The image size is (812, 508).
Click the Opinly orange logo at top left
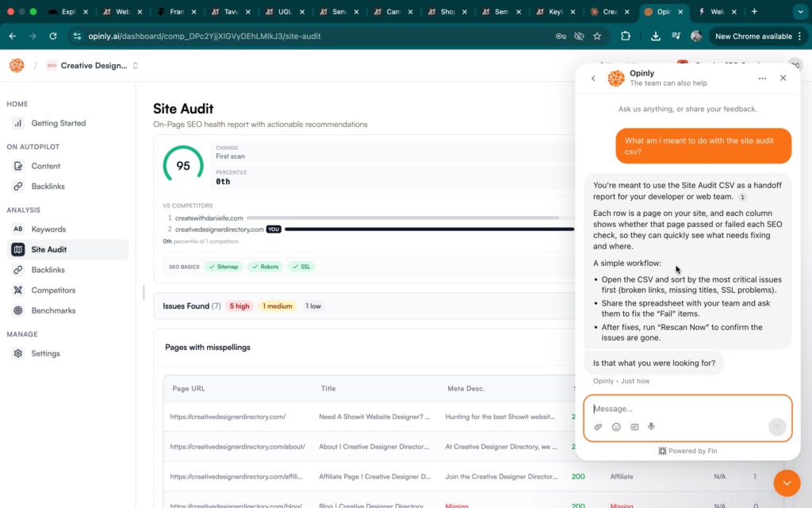tap(17, 65)
